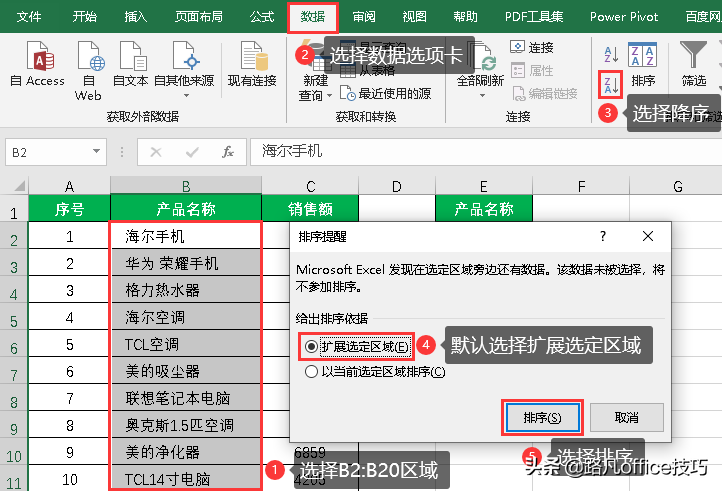Click 产品名称 header in column E
Image resolution: width=722 pixels, height=491 pixels.
tap(484, 209)
